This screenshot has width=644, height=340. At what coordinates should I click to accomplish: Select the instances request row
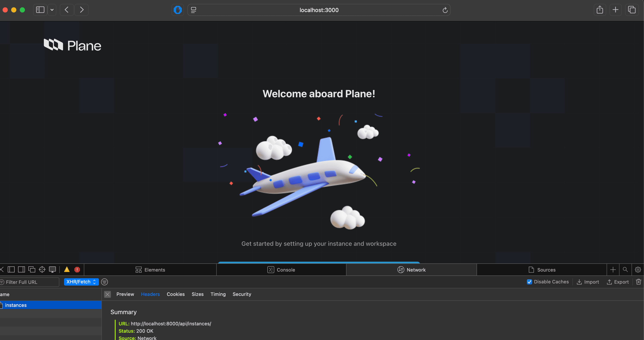coord(51,305)
